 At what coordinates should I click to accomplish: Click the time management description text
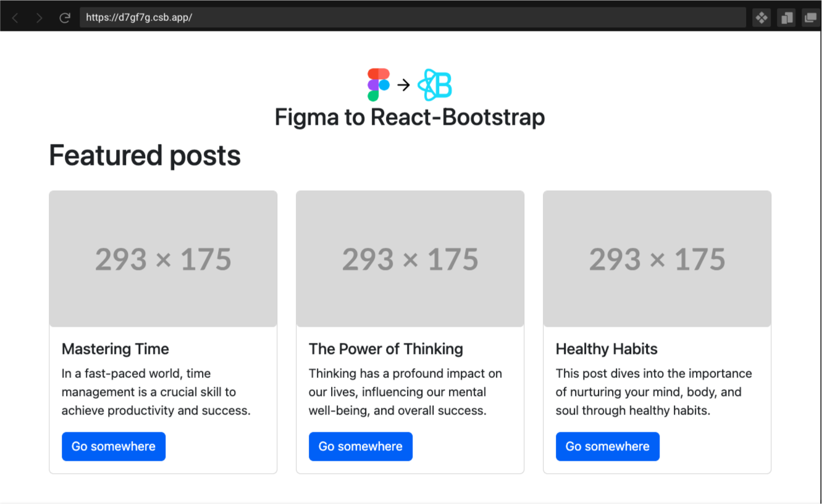(156, 392)
